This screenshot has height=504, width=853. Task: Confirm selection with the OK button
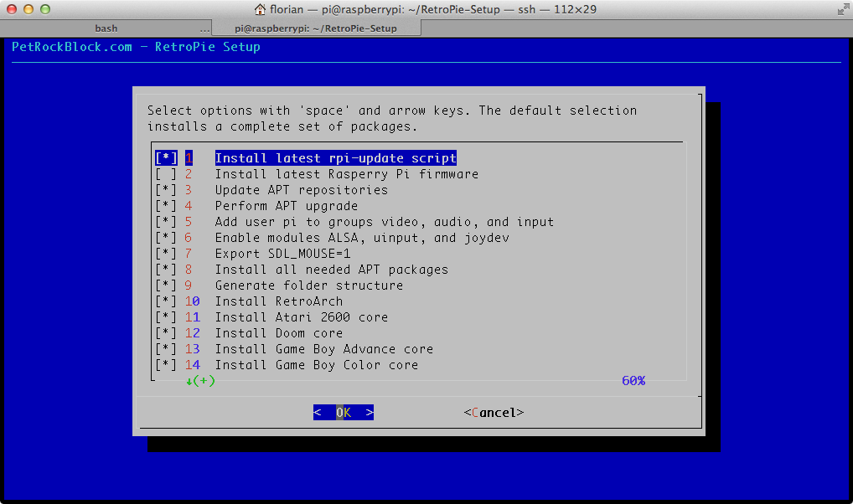tap(344, 413)
